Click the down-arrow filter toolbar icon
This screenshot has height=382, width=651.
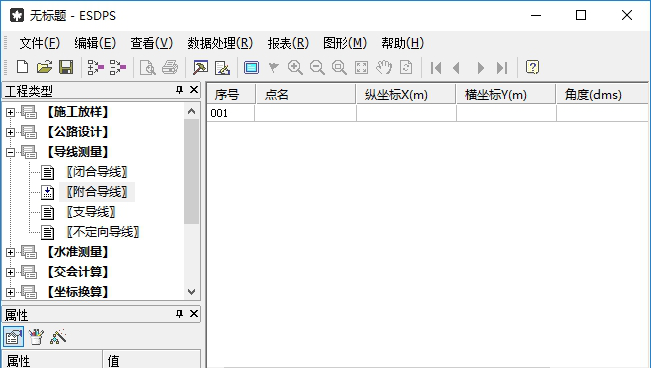point(273,67)
